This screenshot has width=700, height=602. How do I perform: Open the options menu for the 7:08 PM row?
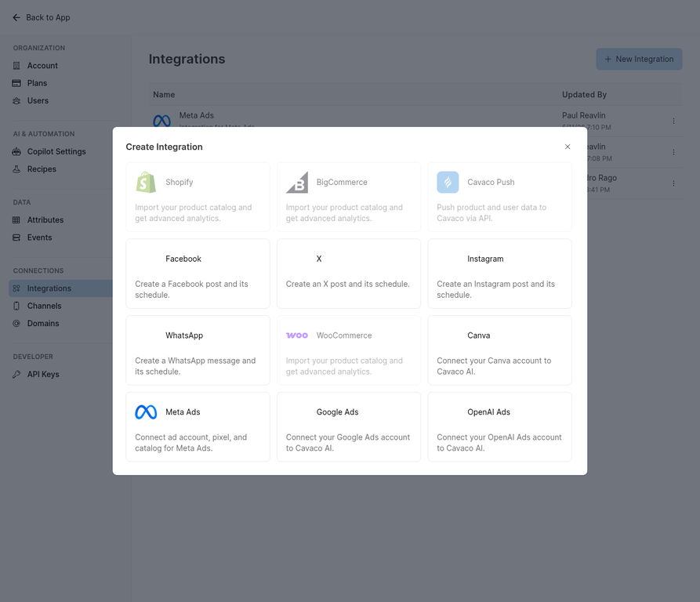coord(673,152)
